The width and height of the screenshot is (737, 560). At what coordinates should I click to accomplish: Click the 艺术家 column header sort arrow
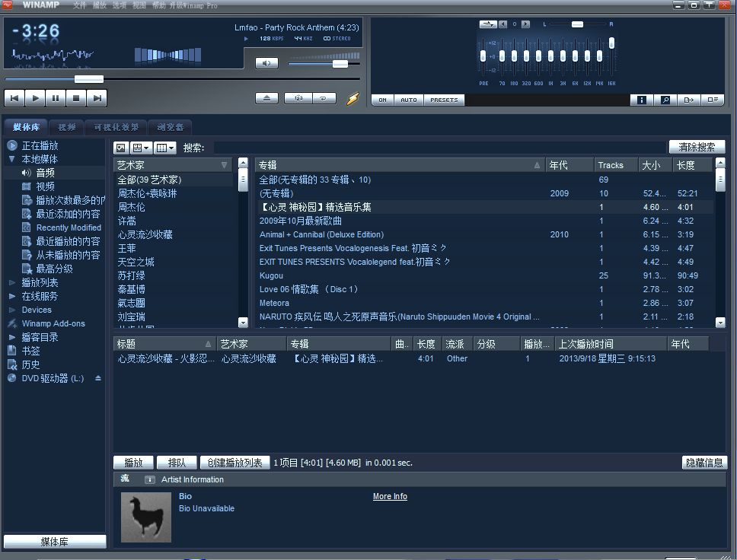[x=224, y=165]
